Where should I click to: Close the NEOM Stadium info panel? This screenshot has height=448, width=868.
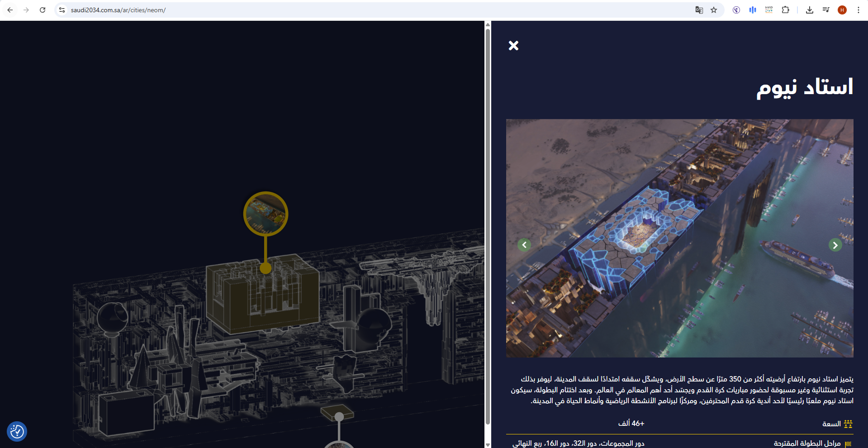point(513,45)
